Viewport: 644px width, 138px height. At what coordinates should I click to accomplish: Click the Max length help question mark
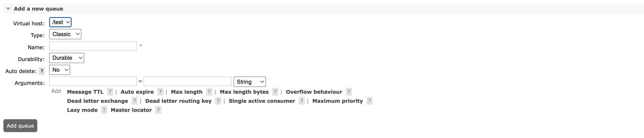209,92
